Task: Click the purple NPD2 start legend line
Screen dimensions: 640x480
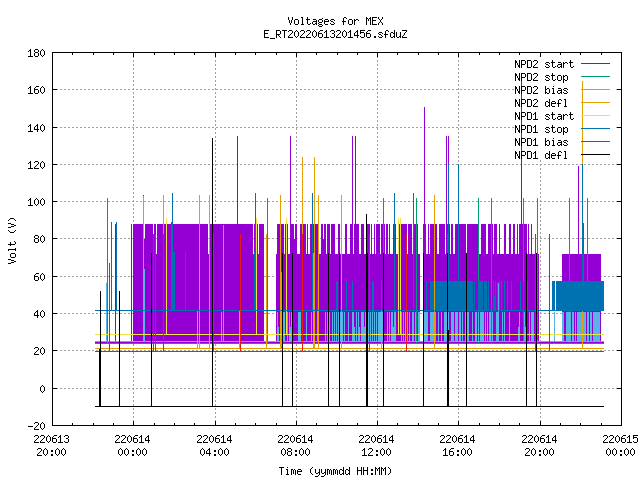Action: click(596, 64)
